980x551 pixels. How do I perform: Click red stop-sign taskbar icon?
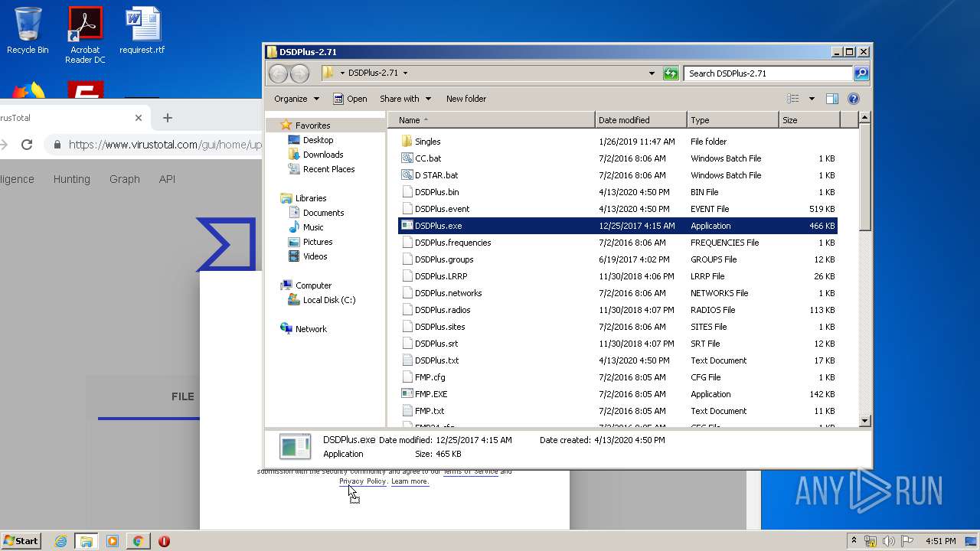164,541
